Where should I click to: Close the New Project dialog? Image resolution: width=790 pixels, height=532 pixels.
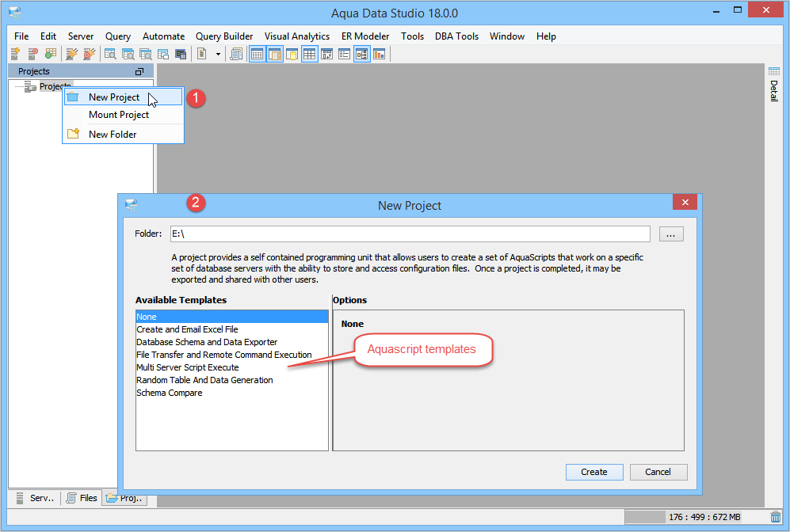685,203
